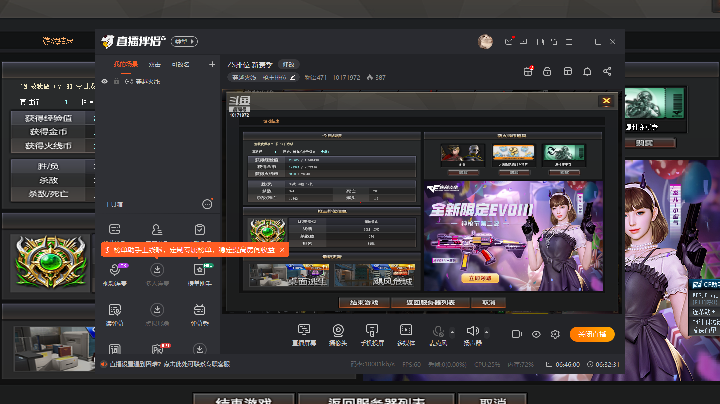
Task: Click the rank badge in the background game window
Action: [x=51, y=262]
